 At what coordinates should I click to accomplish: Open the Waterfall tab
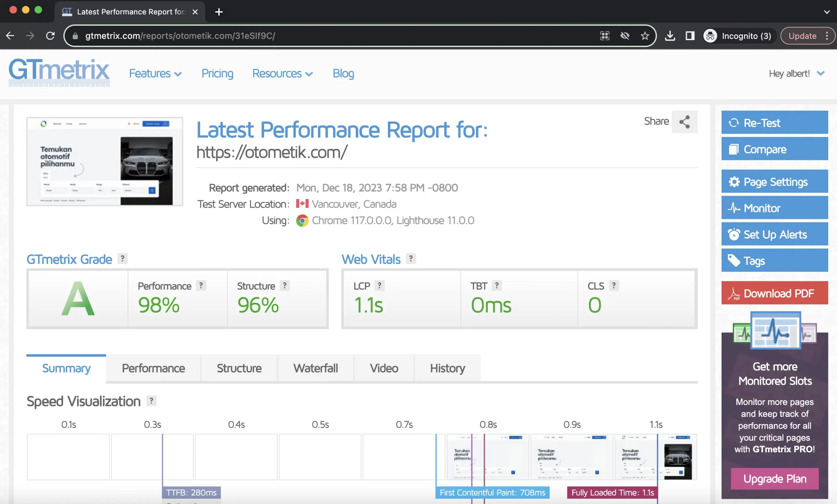coord(316,368)
